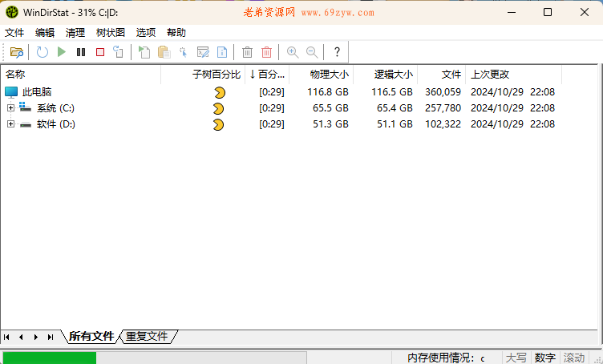Stop the scan with the red square icon
This screenshot has height=364, width=603.
click(100, 52)
